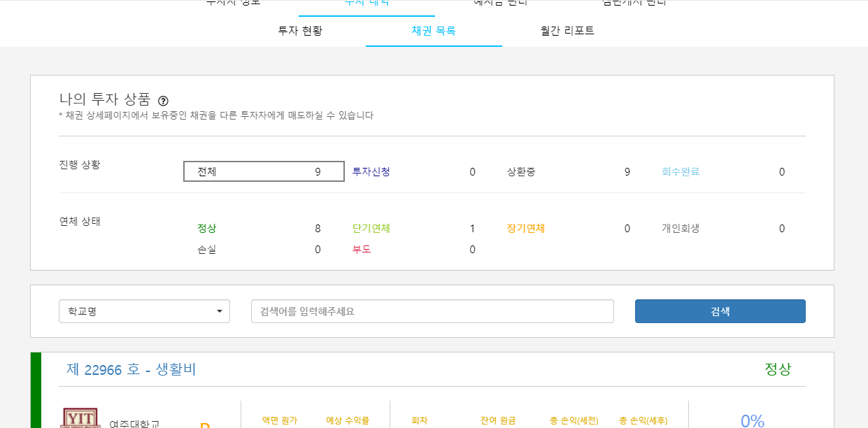Viewport: 868px width, 428px height.
Task: Select the 전체 progress filter showing 9
Action: [x=264, y=171]
